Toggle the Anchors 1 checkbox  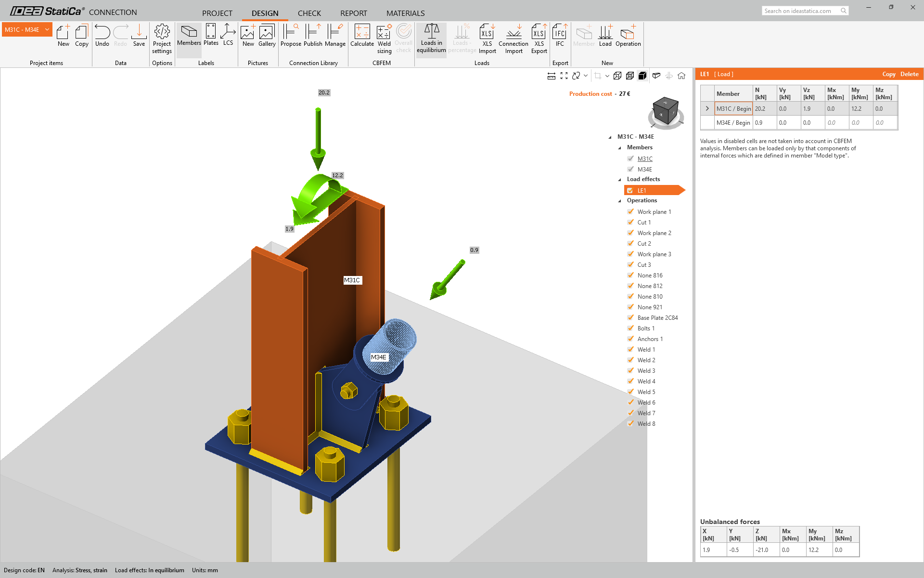[x=630, y=339]
